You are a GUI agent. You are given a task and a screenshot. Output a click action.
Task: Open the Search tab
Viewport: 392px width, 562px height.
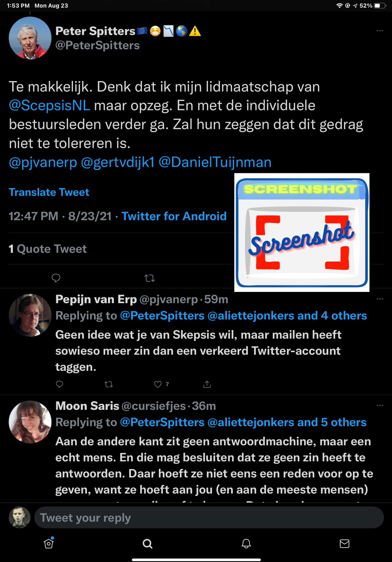tap(147, 544)
